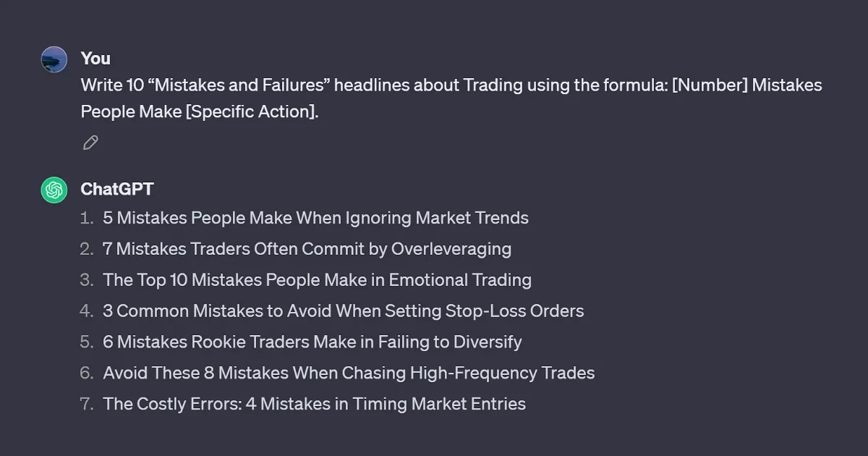Click the Overleveraging mistakes headline
This screenshot has height=456, width=868.
tap(307, 249)
